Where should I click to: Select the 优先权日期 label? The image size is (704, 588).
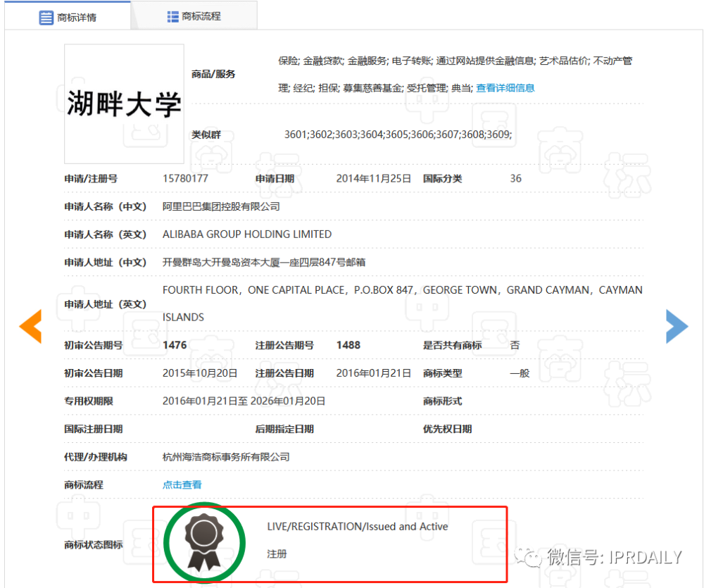click(x=447, y=429)
